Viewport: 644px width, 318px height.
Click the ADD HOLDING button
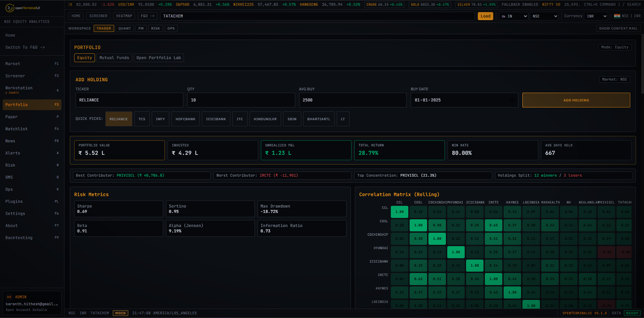click(576, 100)
